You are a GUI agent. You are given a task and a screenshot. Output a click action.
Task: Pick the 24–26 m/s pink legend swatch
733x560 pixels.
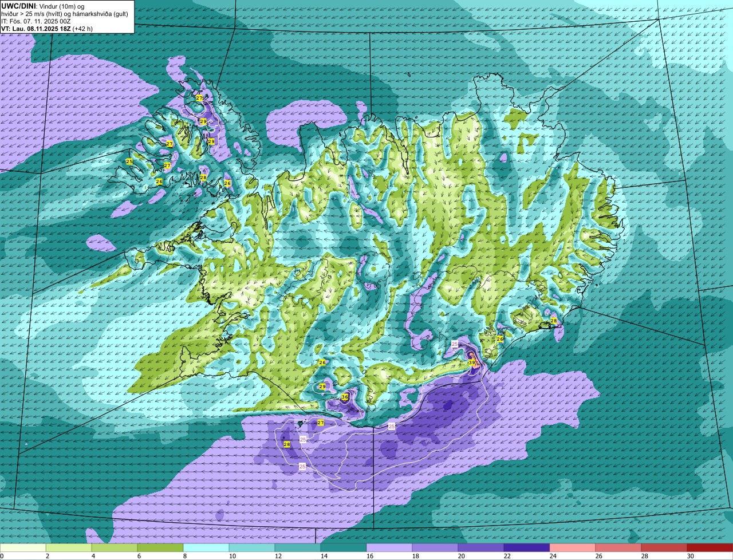coord(573,548)
